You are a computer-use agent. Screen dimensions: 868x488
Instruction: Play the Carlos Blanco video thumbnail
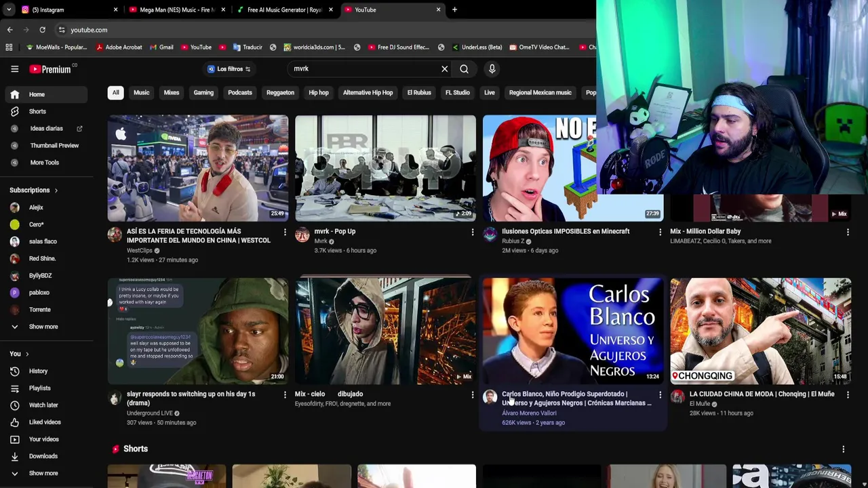tap(573, 331)
